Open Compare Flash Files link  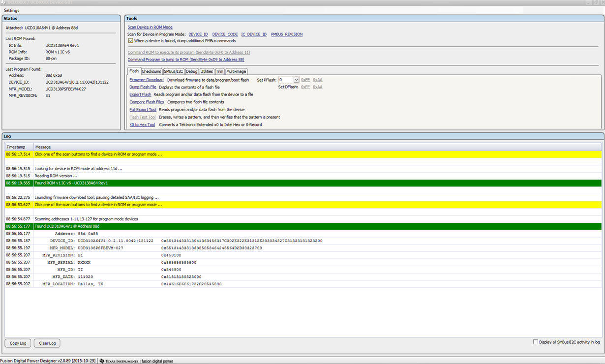tap(147, 102)
